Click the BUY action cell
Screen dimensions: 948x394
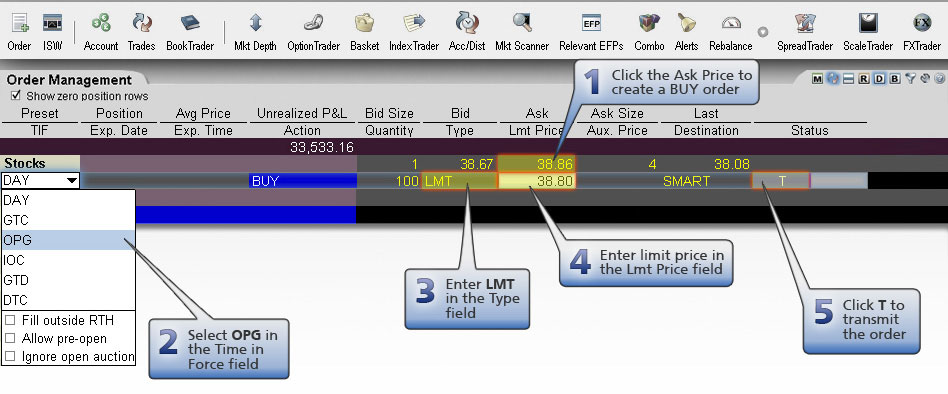pyautogui.click(x=302, y=181)
